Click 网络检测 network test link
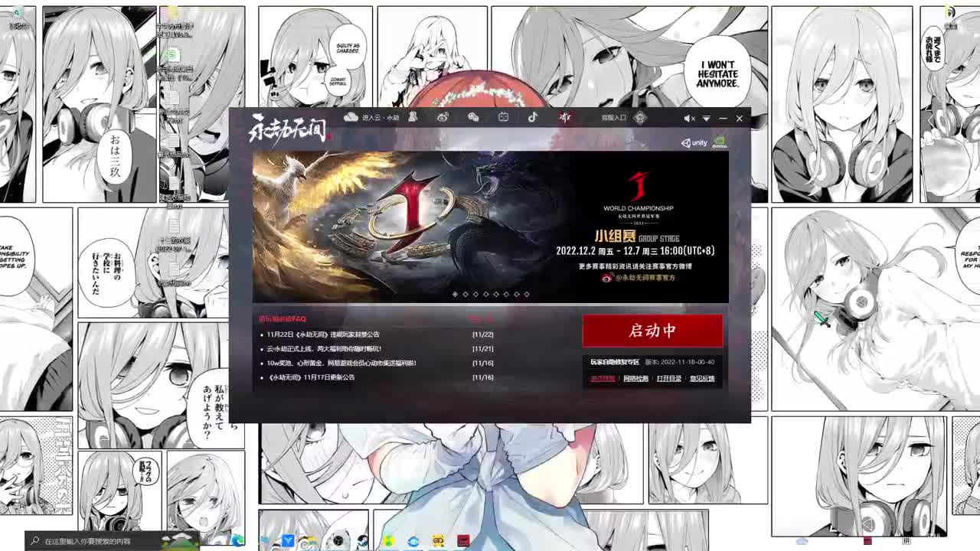 pos(635,379)
